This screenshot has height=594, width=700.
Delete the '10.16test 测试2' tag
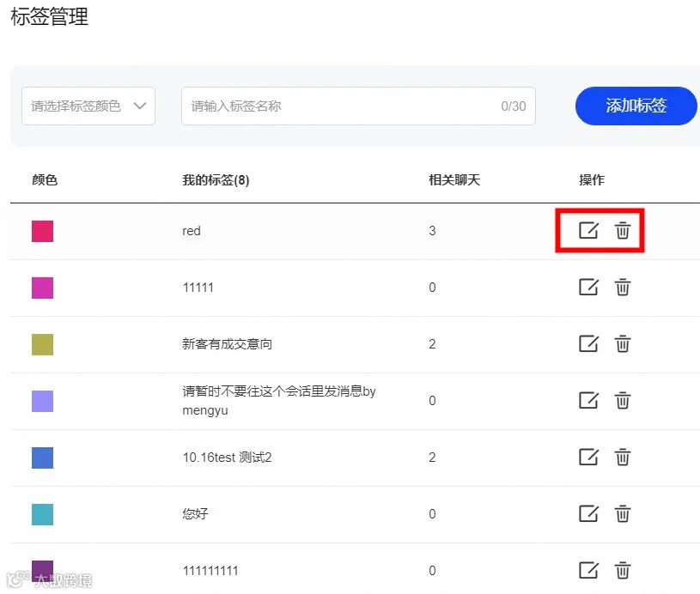click(x=623, y=457)
